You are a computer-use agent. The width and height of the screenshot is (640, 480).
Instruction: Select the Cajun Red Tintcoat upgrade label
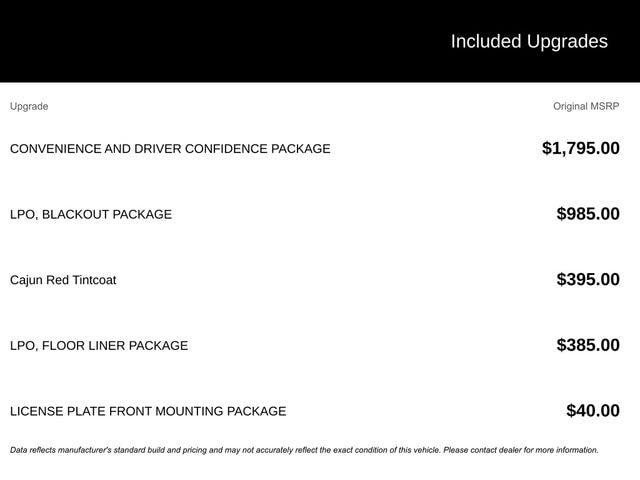pos(63,280)
